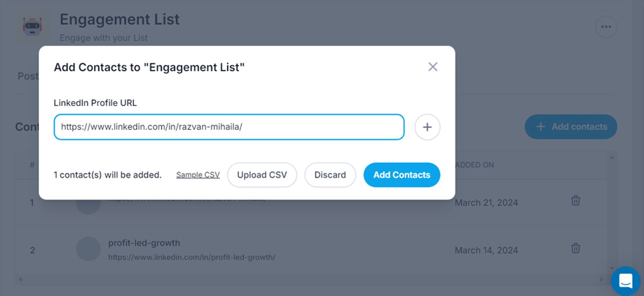This screenshot has width=644, height=296.
Task: Click the horizontal scroll right arrow
Action: 601,279
